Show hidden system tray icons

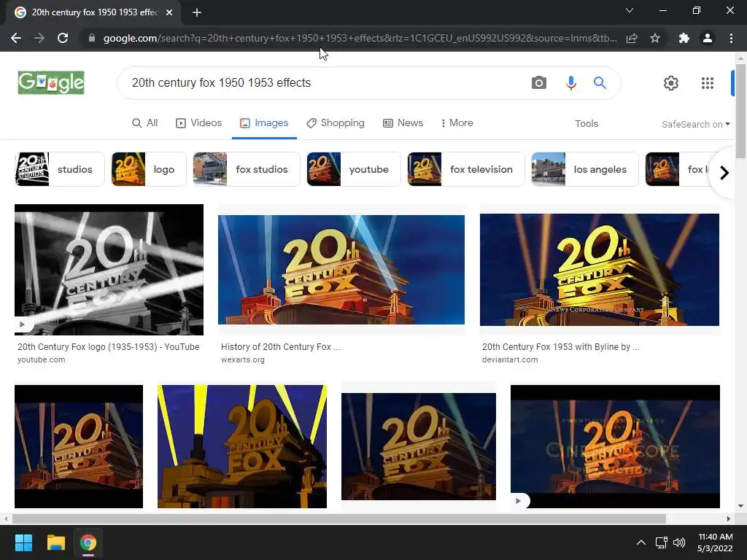tap(641, 542)
